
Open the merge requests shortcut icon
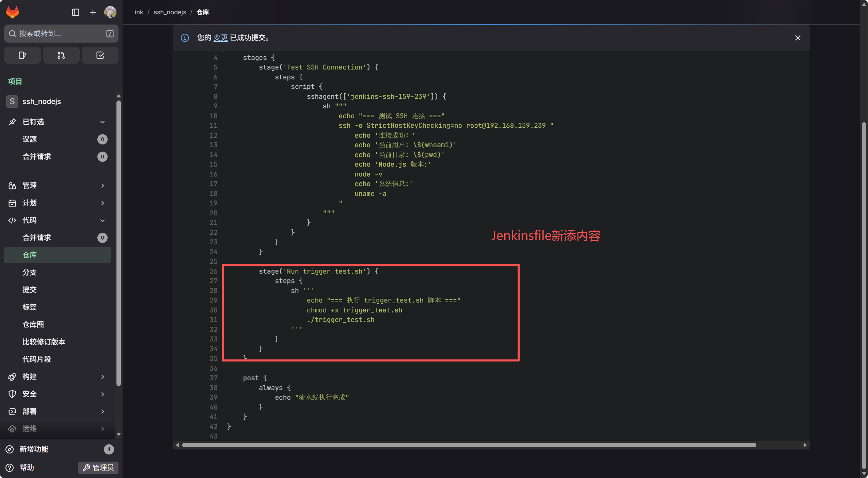(x=61, y=55)
